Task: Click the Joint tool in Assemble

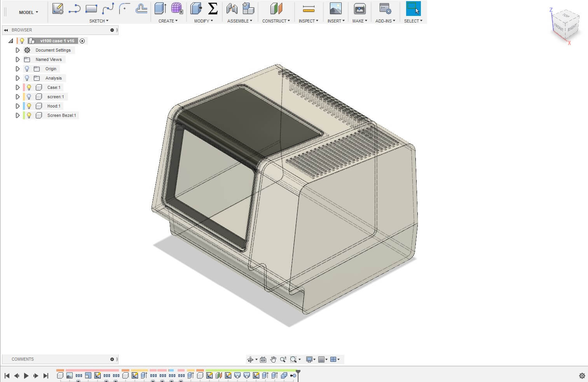Action: 232,9
